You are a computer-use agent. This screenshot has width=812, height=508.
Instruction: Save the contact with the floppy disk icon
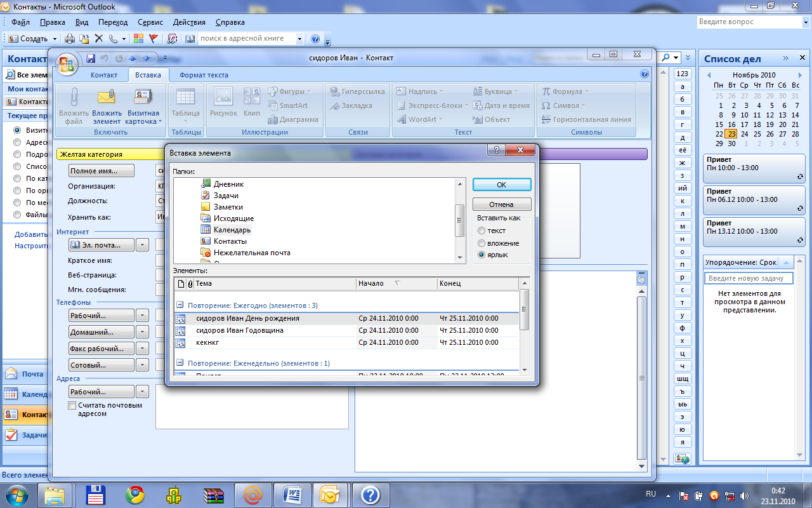point(91,58)
